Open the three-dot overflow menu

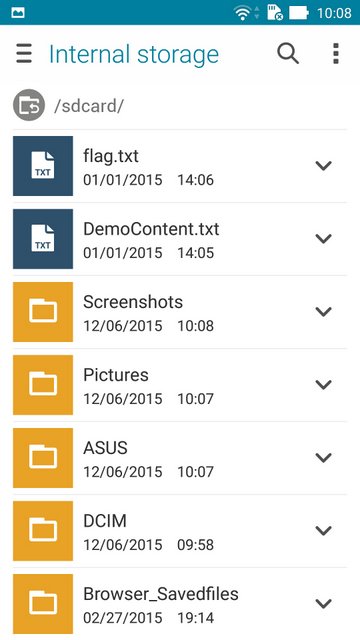click(x=336, y=54)
